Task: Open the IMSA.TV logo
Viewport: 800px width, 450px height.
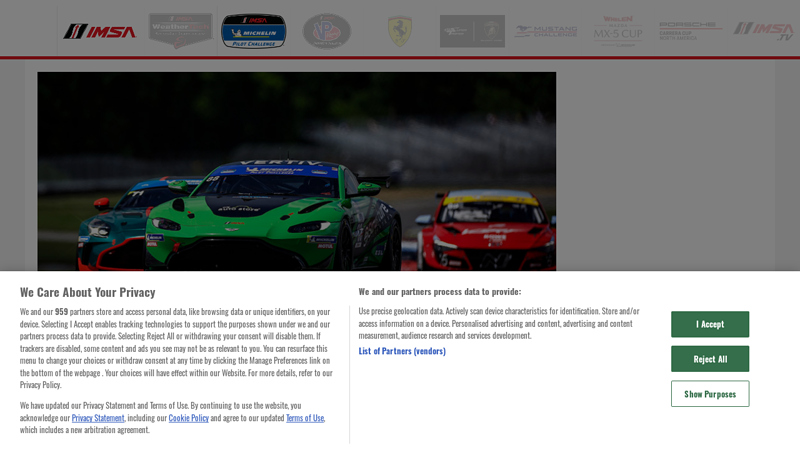Action: click(764, 31)
